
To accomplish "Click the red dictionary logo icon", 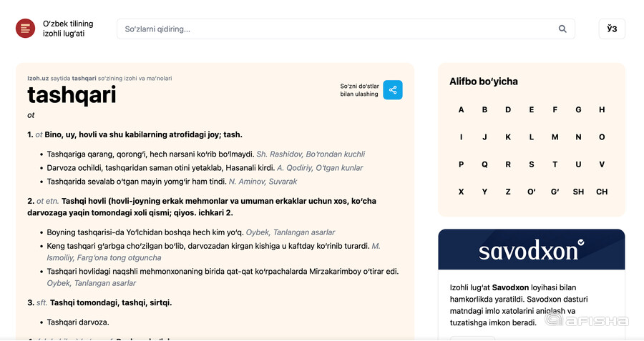I will 26,29.
